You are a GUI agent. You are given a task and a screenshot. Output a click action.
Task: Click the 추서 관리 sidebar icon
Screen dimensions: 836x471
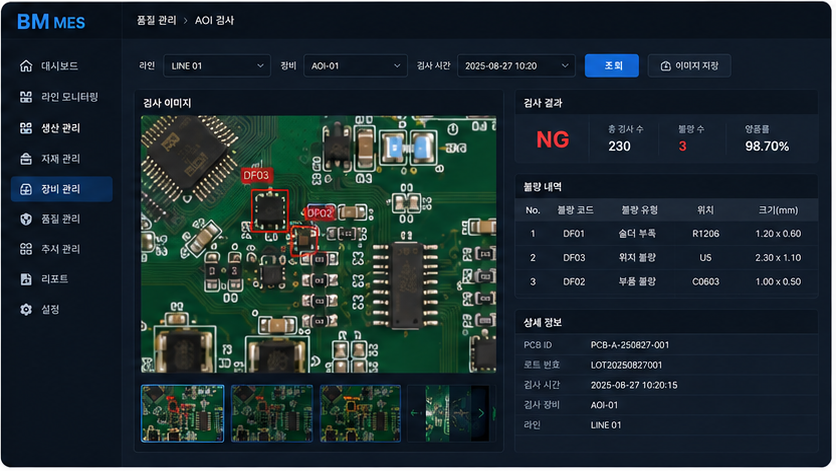coord(26,249)
